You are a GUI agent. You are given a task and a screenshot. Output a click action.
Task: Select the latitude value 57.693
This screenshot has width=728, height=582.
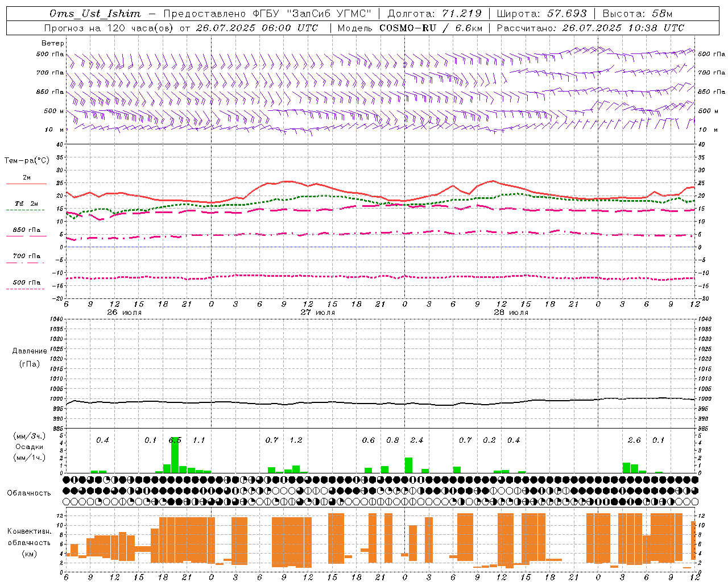[566, 14]
